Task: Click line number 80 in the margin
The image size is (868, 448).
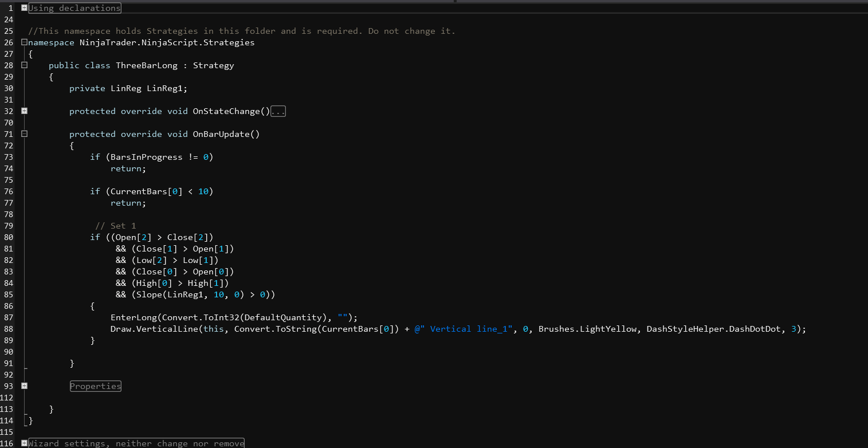Action: [8, 237]
